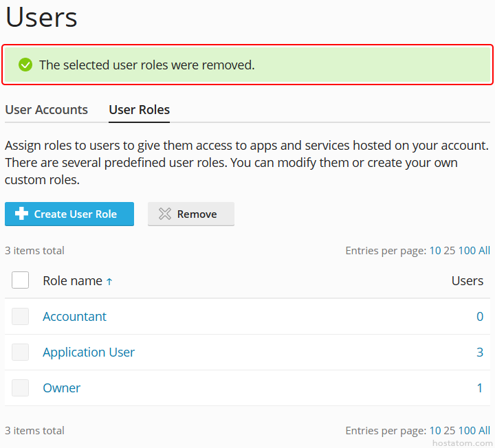Open user count 3 for Application User
The image size is (495, 448).
(480, 352)
